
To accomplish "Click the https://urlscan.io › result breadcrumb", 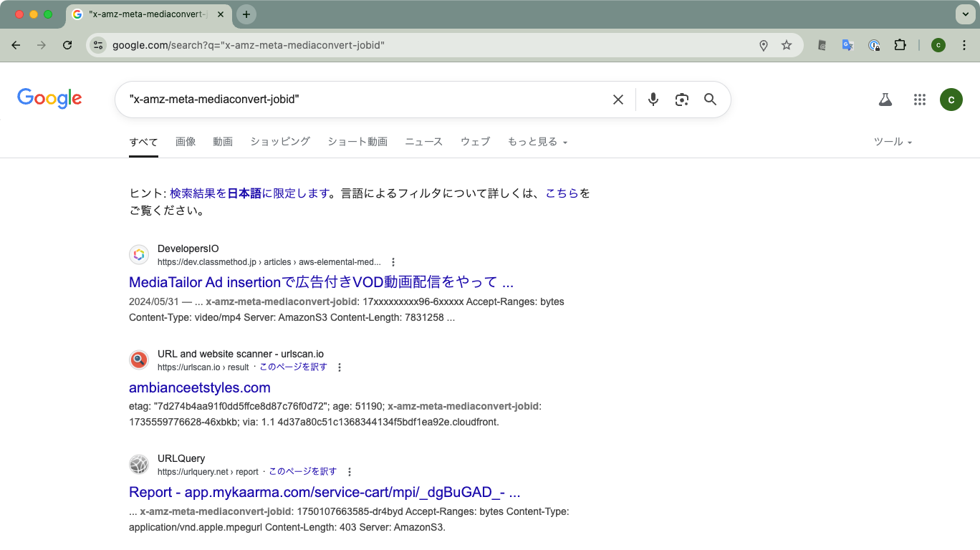I will (203, 367).
